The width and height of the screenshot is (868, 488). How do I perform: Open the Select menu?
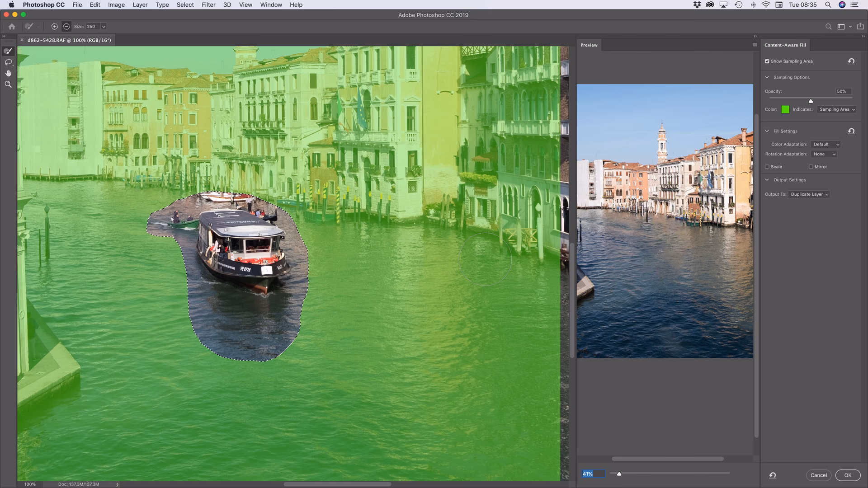pyautogui.click(x=185, y=5)
